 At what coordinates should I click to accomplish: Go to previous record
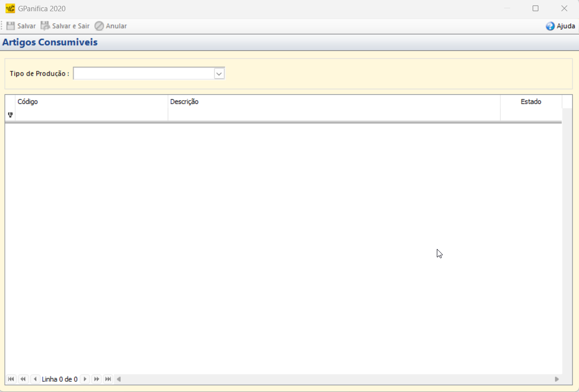35,379
